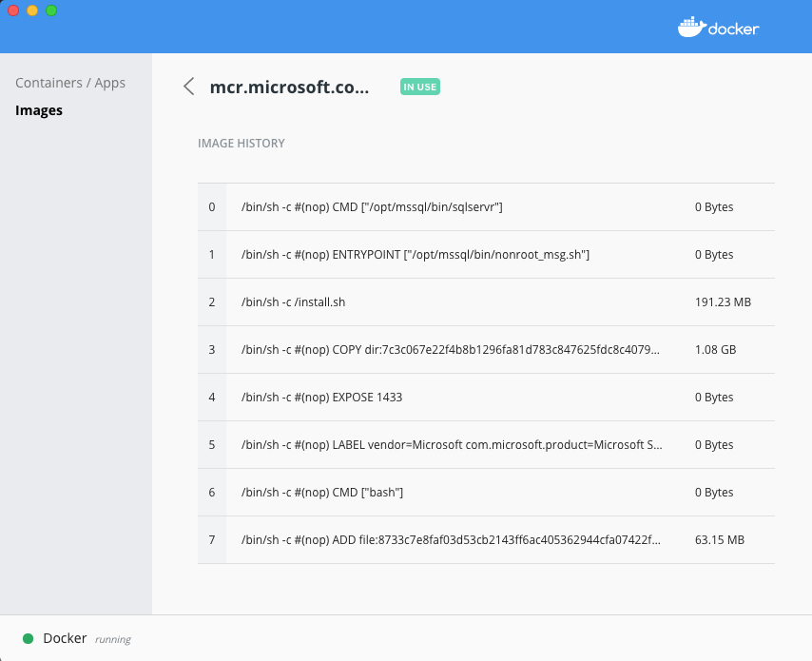The width and height of the screenshot is (812, 661).
Task: Select the /bin/sh -c /install.sh row
Action: coord(486,302)
